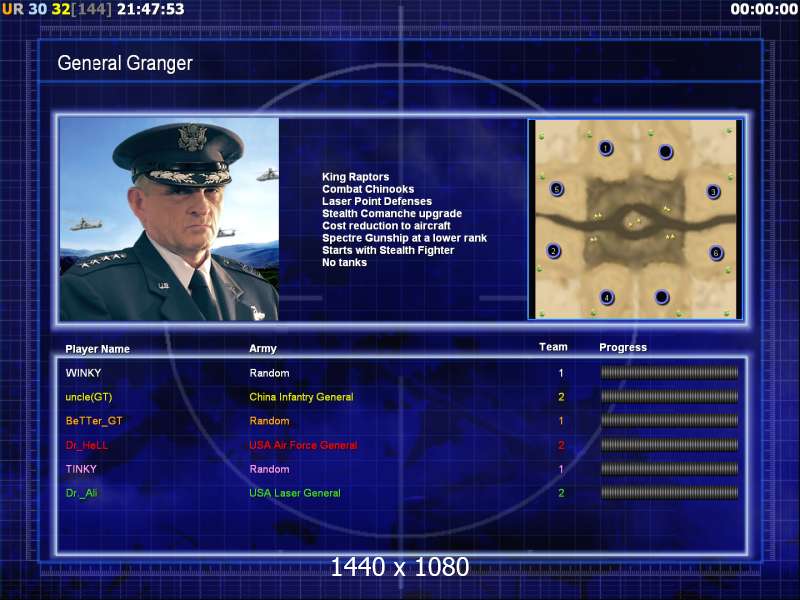Click 'China Infantry General' army entry

coord(301,397)
